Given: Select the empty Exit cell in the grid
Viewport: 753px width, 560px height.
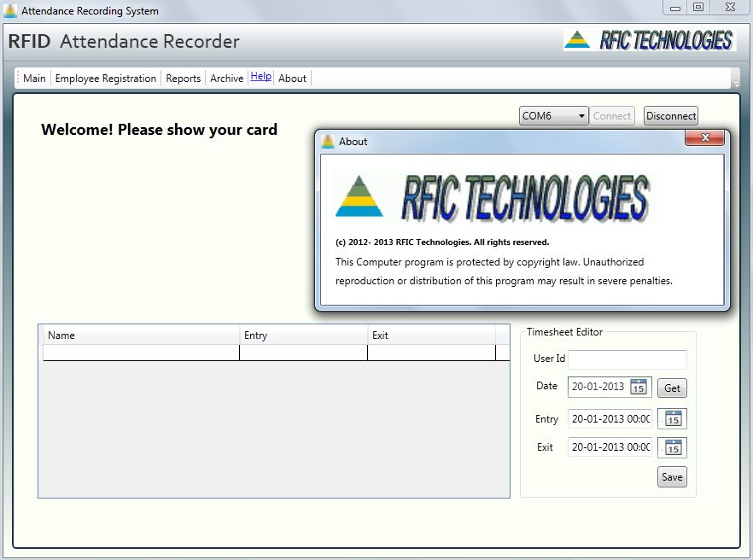Looking at the screenshot, I should click(x=431, y=353).
